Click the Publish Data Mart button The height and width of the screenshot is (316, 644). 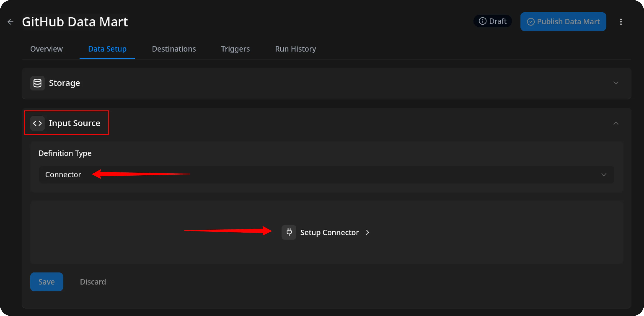click(x=563, y=21)
